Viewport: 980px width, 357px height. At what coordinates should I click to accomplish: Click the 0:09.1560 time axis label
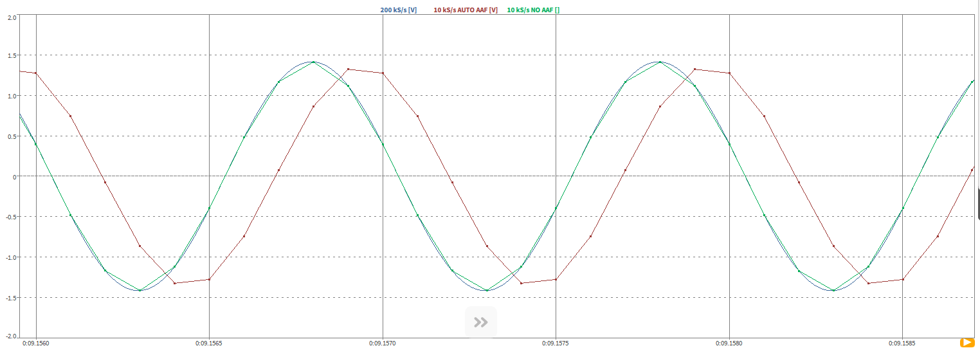click(35, 343)
